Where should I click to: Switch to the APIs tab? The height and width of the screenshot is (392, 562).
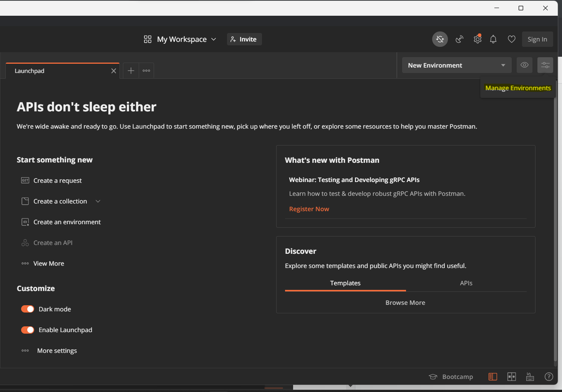click(466, 283)
